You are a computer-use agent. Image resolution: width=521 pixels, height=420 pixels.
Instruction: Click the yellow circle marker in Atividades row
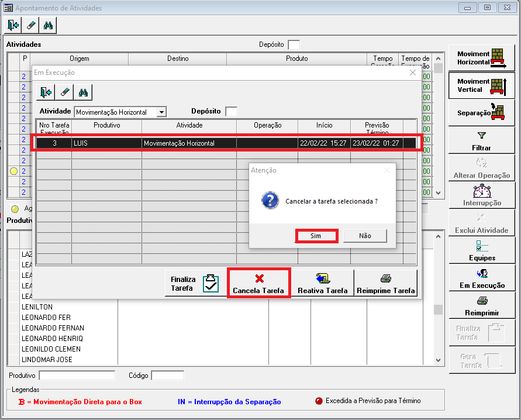(13, 171)
